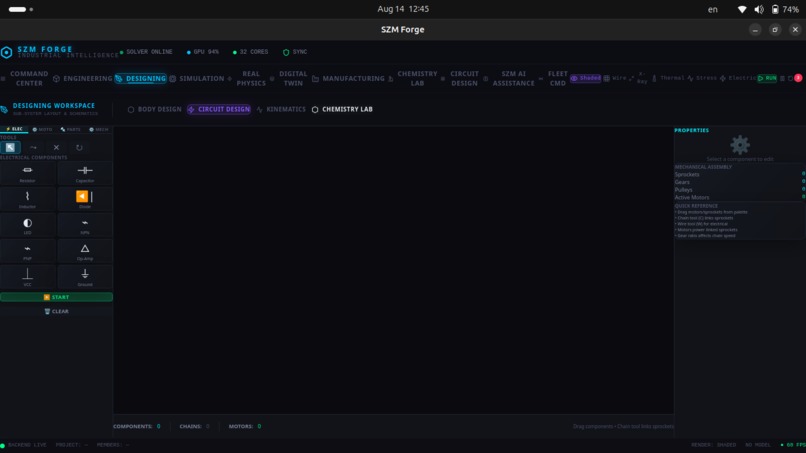806x453 pixels.
Task: Click the CLEAR button
Action: [x=57, y=312]
